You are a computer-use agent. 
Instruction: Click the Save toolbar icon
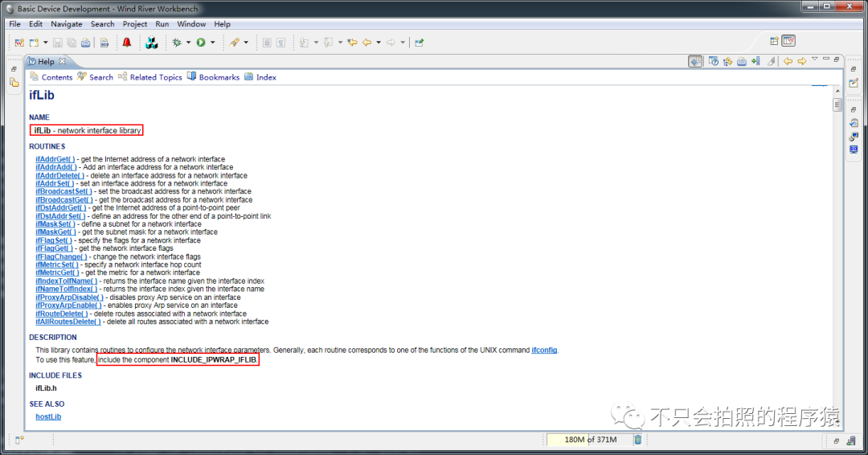pos(58,43)
